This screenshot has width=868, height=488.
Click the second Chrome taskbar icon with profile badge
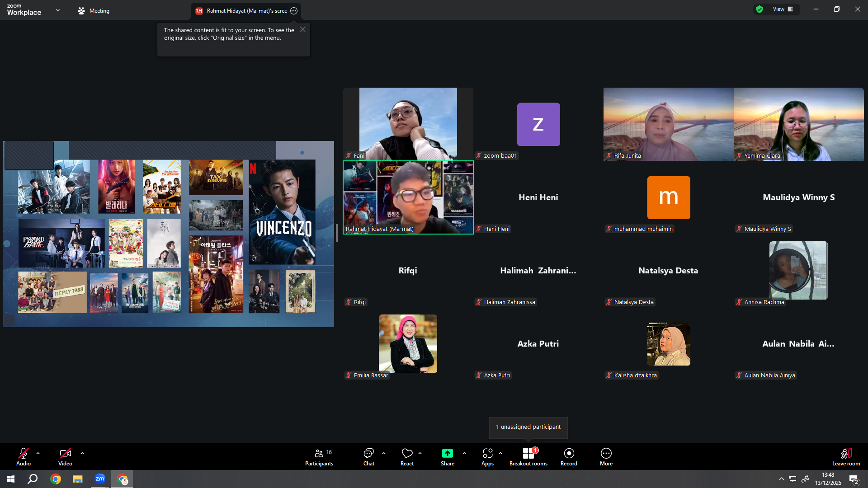click(x=122, y=479)
